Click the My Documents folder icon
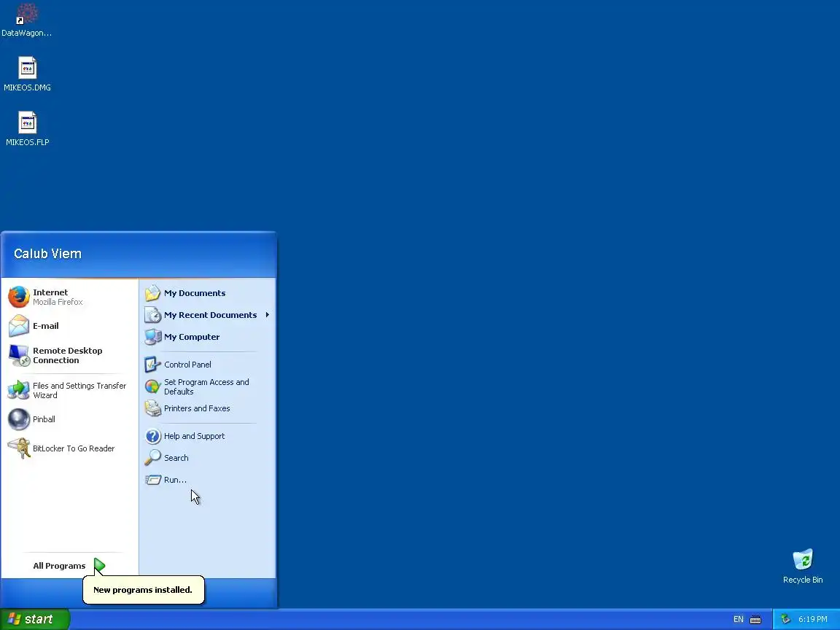This screenshot has height=630, width=840. [x=152, y=293]
